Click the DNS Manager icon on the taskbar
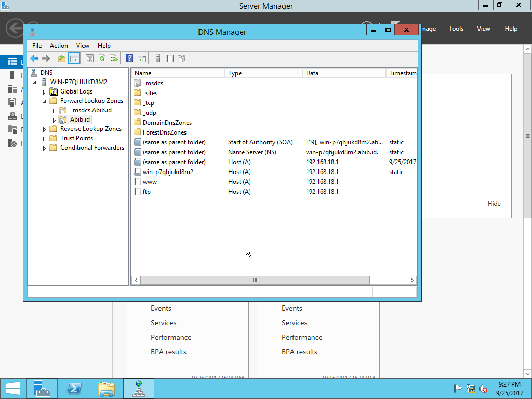Viewport: 532px width, 399px height. [138, 388]
